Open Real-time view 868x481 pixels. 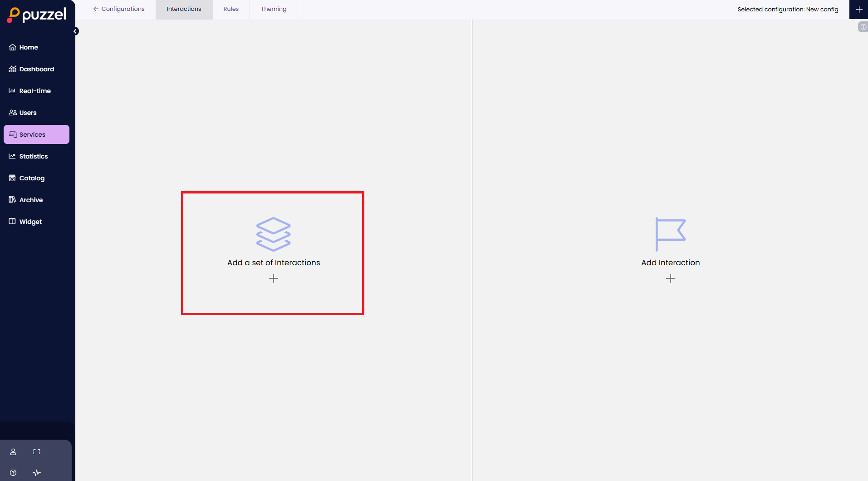(x=34, y=91)
